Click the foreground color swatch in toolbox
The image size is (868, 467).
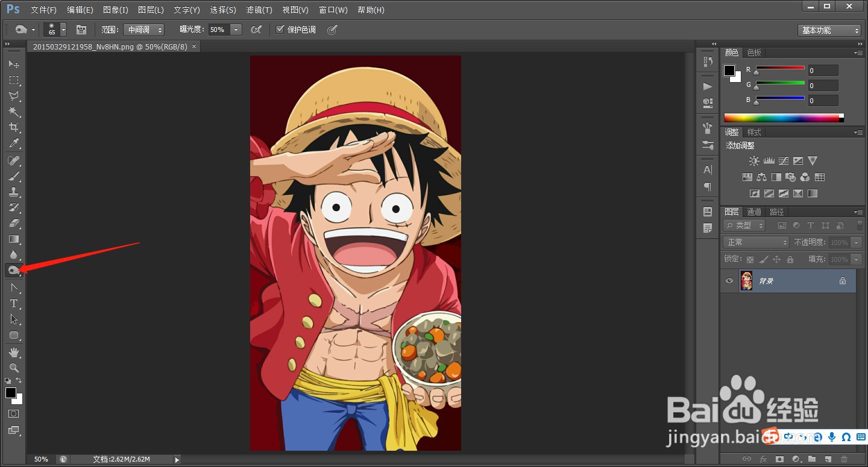click(10, 392)
